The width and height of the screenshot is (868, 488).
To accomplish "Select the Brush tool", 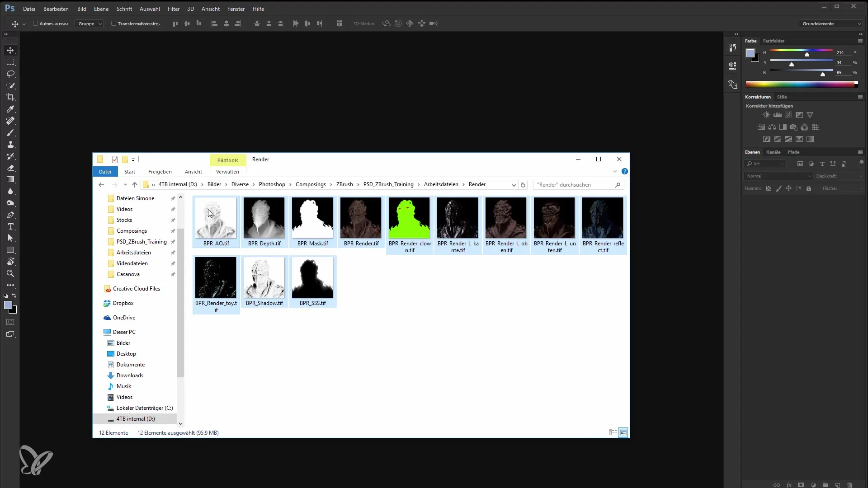I will tap(11, 132).
